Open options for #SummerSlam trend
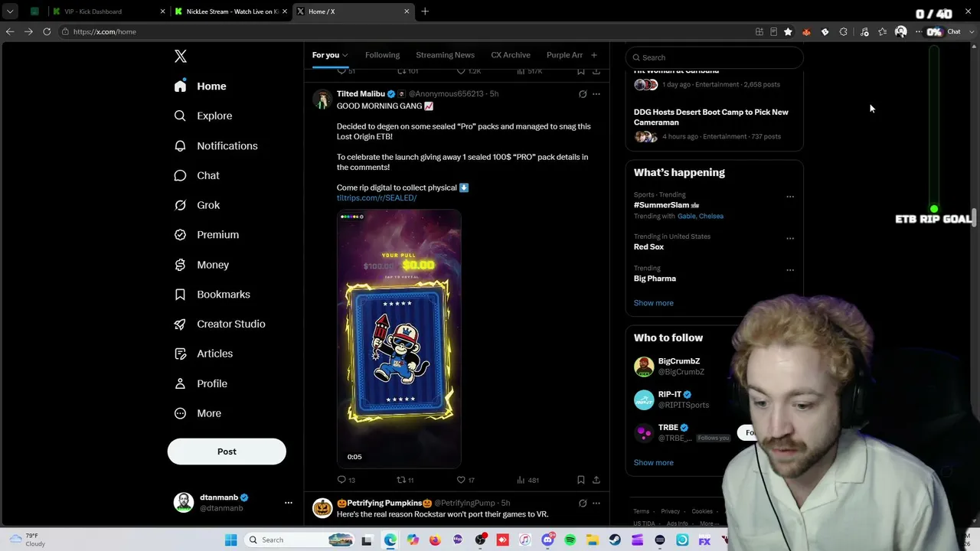Viewport: 980px width, 551px height. click(790, 197)
